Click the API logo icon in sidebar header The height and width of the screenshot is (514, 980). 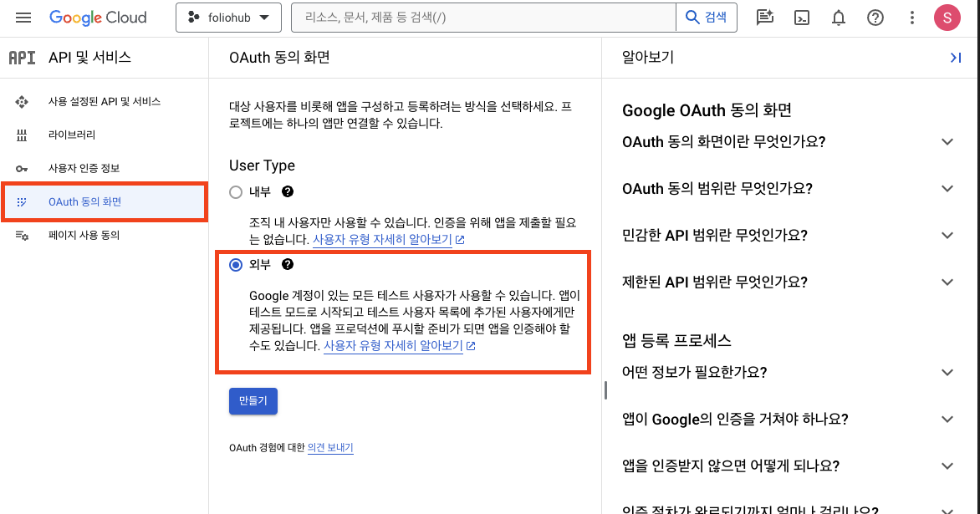[x=22, y=58]
